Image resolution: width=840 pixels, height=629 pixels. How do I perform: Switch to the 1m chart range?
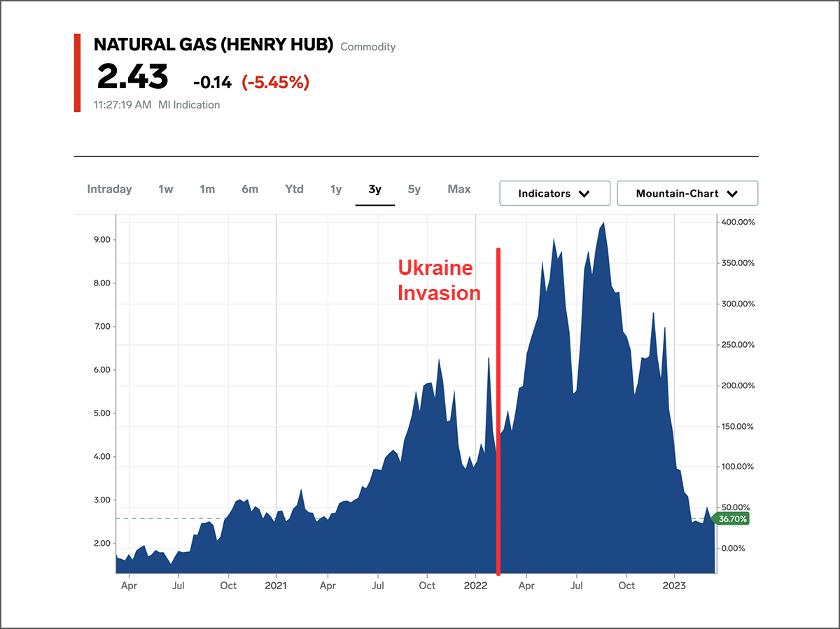pyautogui.click(x=207, y=189)
